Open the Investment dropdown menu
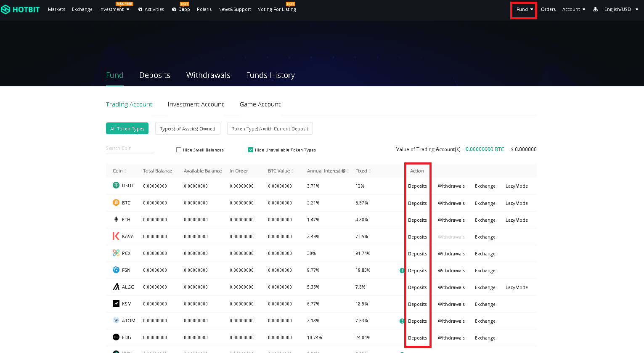The height and width of the screenshot is (353, 644). (114, 9)
